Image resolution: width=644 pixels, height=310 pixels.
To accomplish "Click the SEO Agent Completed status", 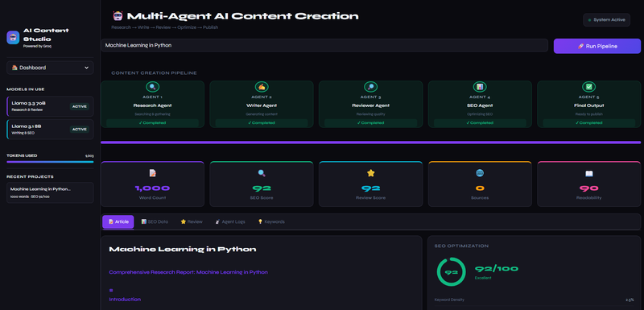I will click(480, 122).
